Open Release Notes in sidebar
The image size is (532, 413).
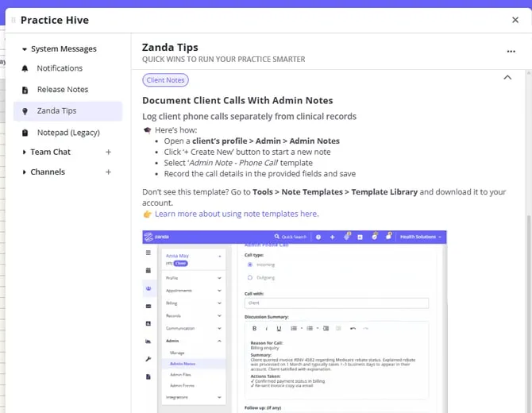click(x=63, y=90)
